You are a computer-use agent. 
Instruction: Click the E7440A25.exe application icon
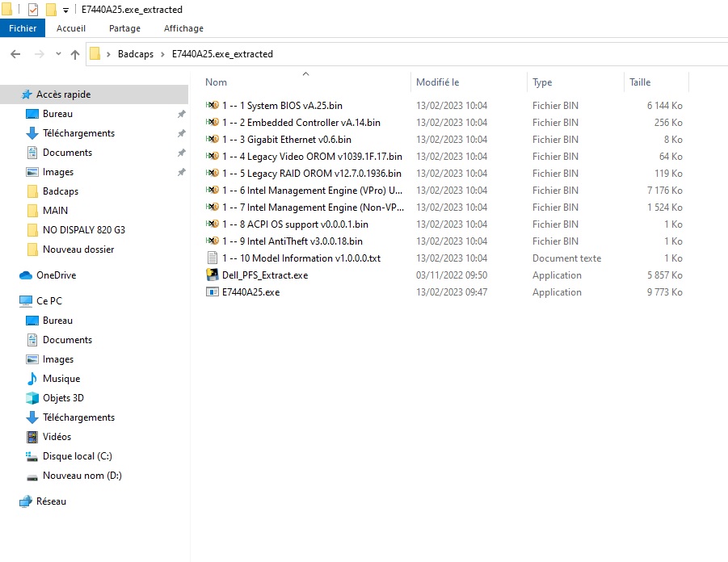(x=213, y=292)
